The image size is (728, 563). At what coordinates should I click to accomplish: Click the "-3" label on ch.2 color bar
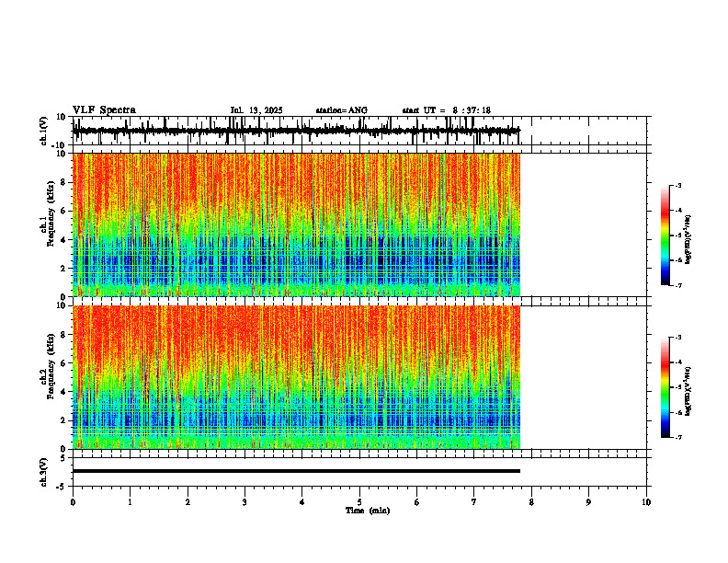pos(677,338)
